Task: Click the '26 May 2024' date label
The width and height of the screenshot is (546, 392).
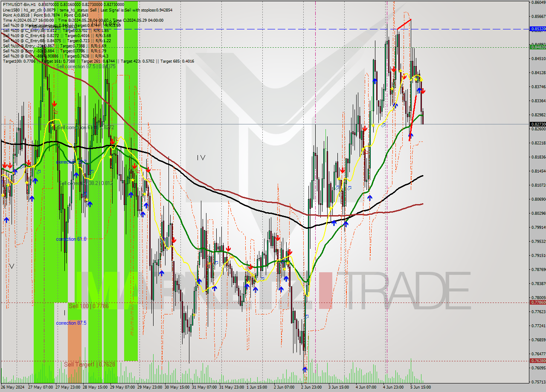Action: coord(13,387)
